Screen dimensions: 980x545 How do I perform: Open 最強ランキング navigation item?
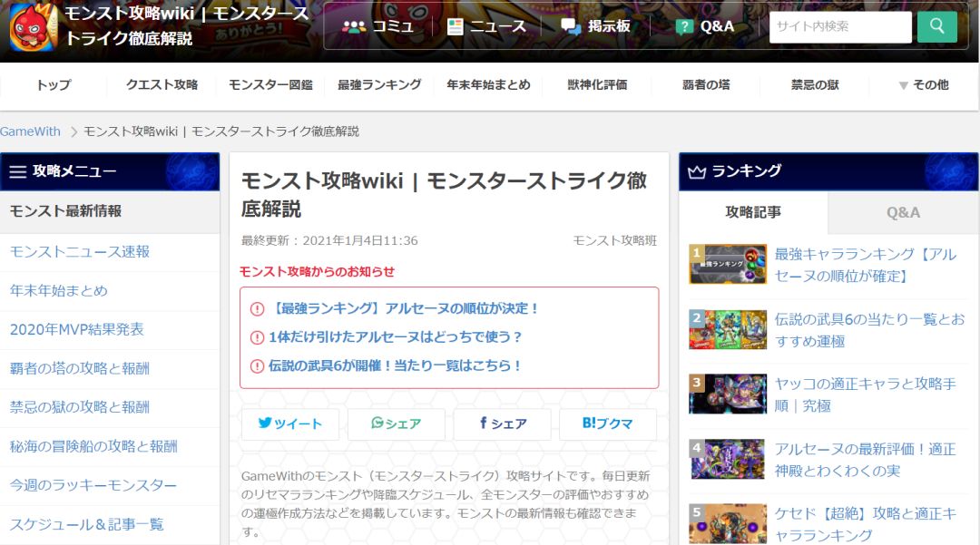379,85
